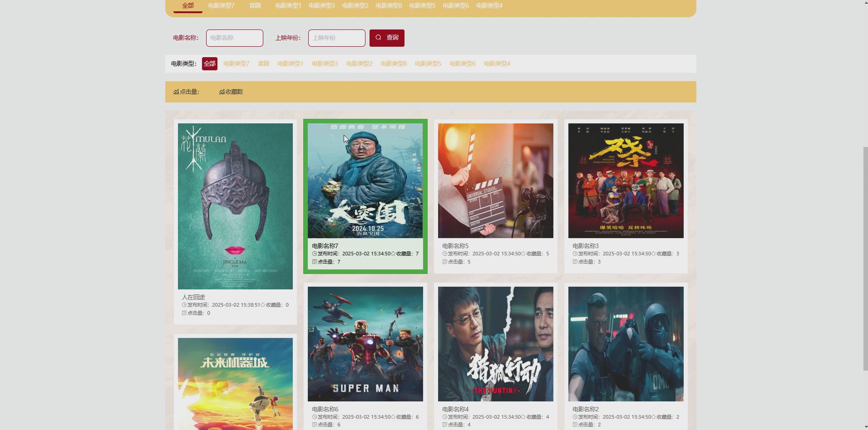
Task: Open the 电影类型8 tab in the top bar
Action: pos(389,6)
